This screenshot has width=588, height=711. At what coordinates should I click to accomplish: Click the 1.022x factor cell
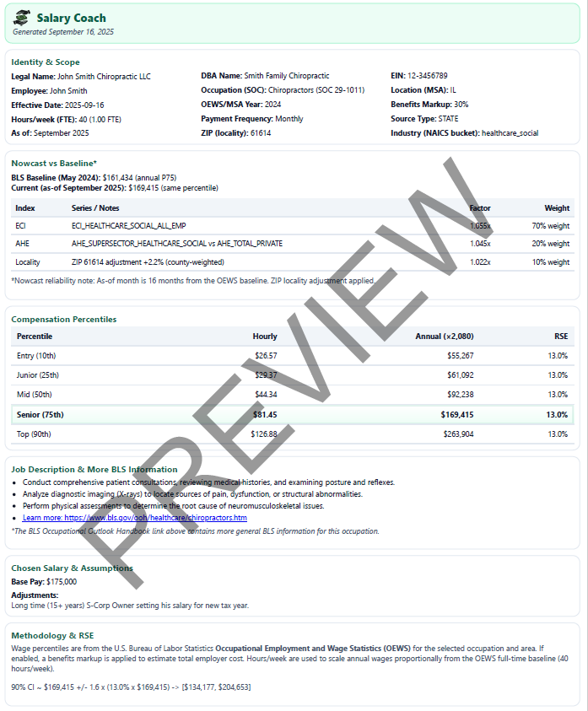(480, 262)
